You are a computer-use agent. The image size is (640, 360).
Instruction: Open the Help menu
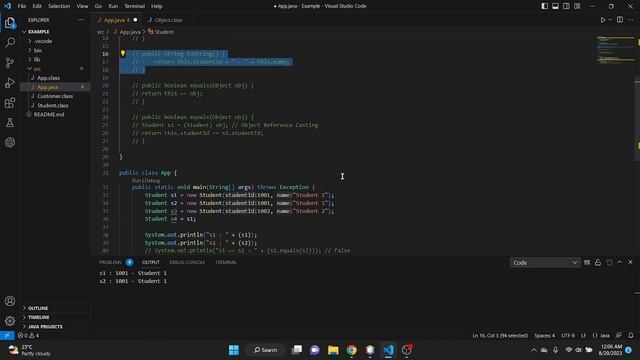click(157, 6)
